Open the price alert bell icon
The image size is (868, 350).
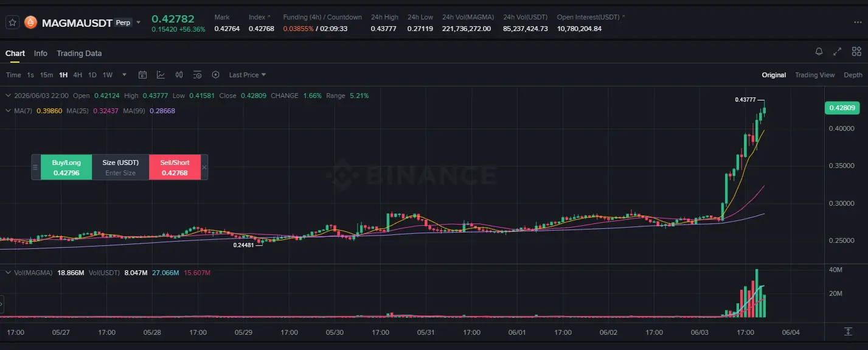[x=819, y=52]
